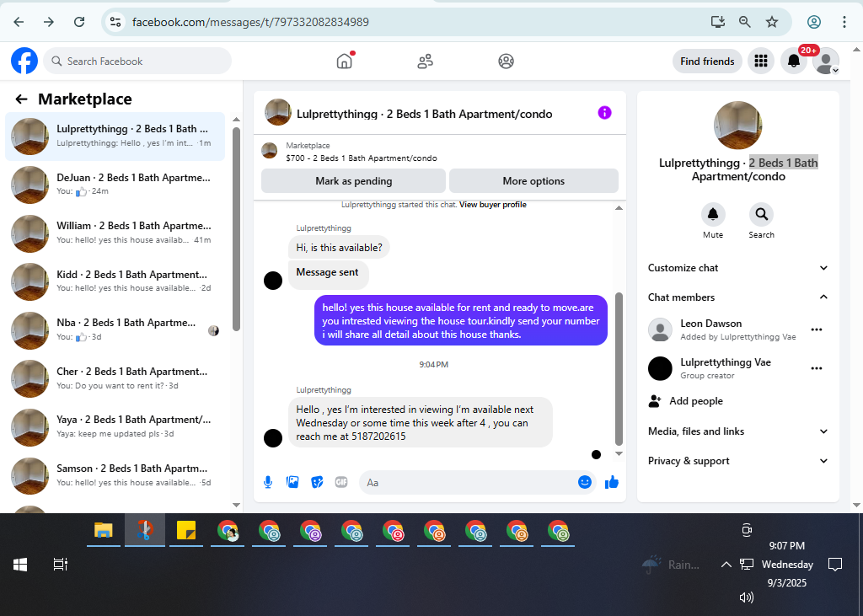The image size is (863, 616).
Task: Open the Facebook logo home link
Action: pyautogui.click(x=24, y=61)
